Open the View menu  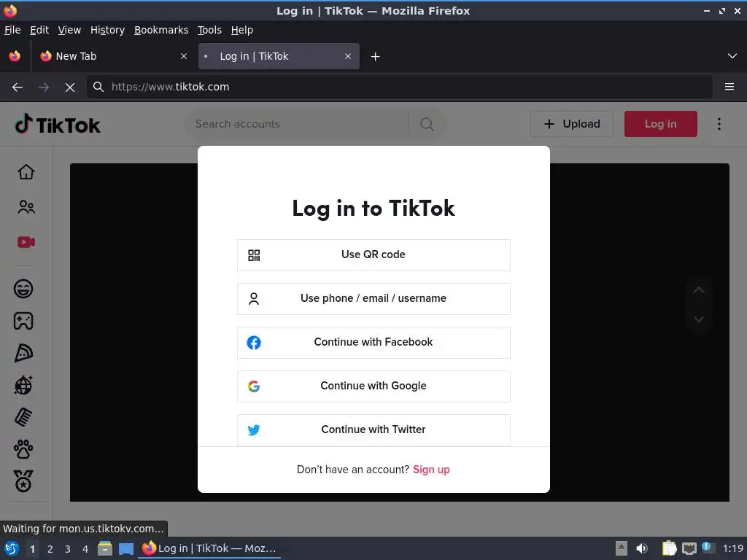tap(69, 30)
